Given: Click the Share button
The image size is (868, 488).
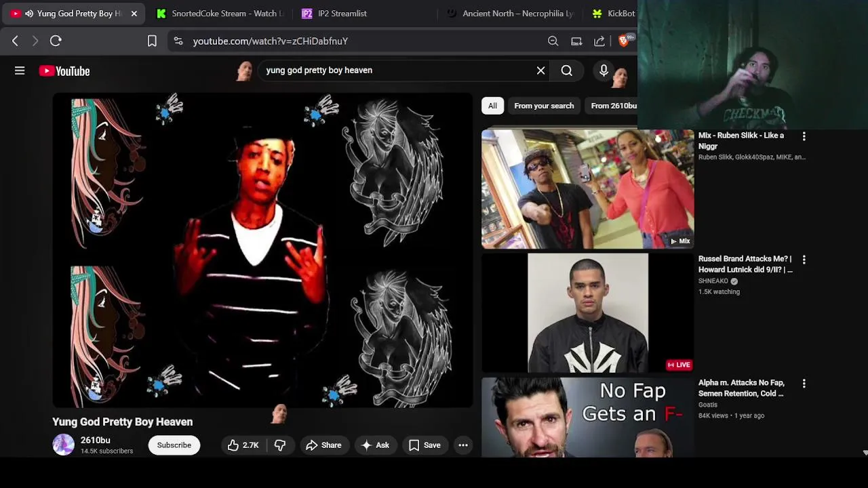Looking at the screenshot, I should coord(323,445).
